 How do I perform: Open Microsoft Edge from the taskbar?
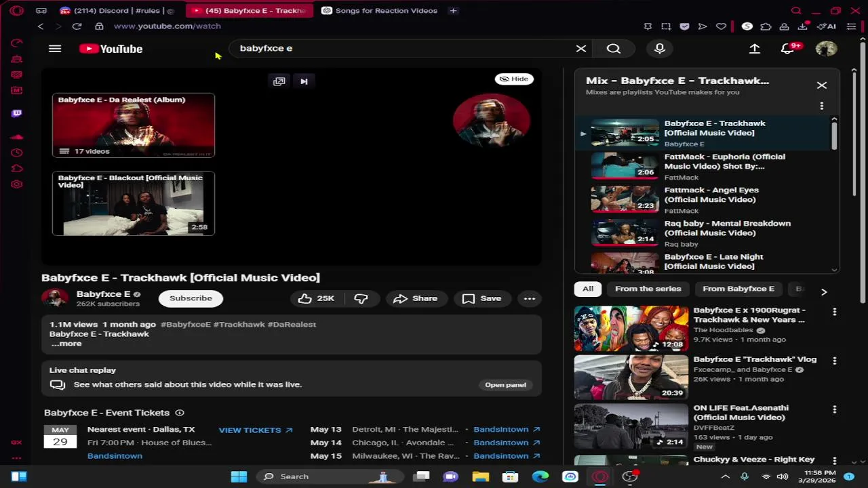pyautogui.click(x=540, y=476)
